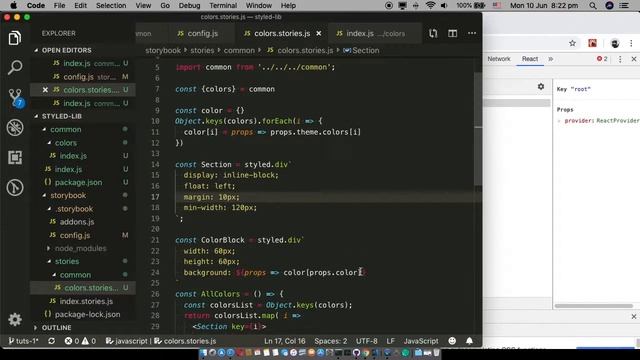Open the Go menu
The image size is (640, 360).
click(165, 6)
